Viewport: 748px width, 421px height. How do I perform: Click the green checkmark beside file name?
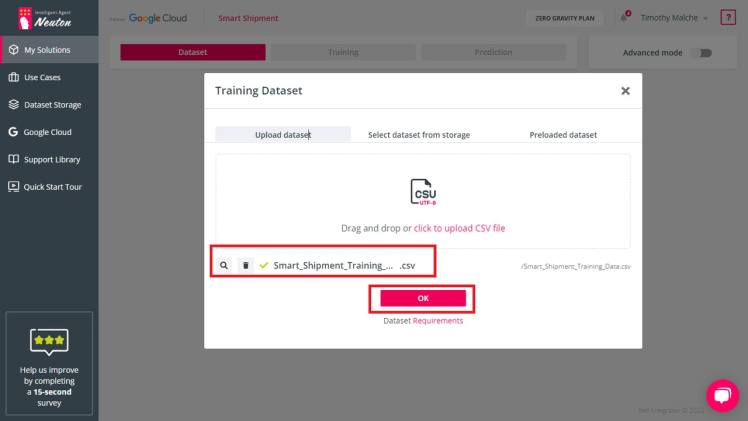264,265
